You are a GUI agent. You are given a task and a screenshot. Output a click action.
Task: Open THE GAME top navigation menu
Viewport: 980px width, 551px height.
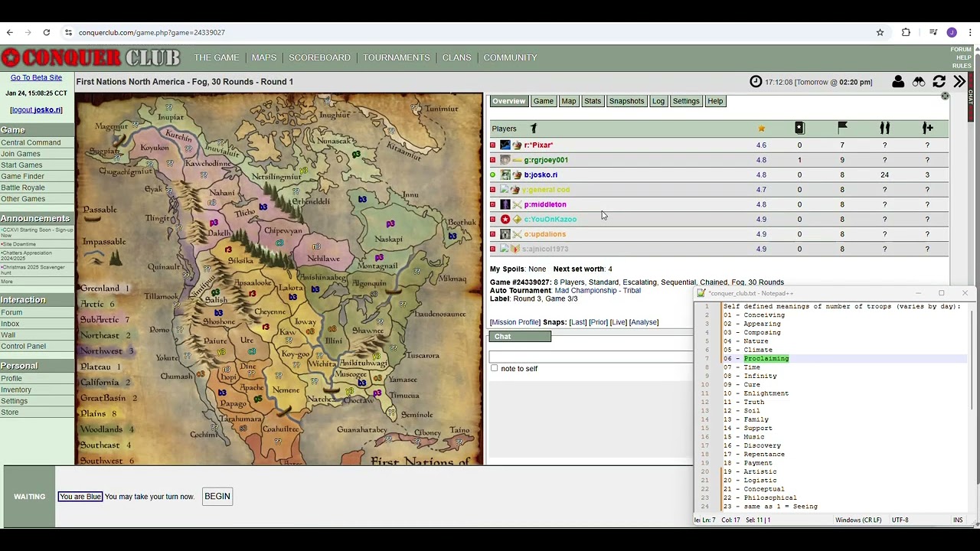(217, 57)
